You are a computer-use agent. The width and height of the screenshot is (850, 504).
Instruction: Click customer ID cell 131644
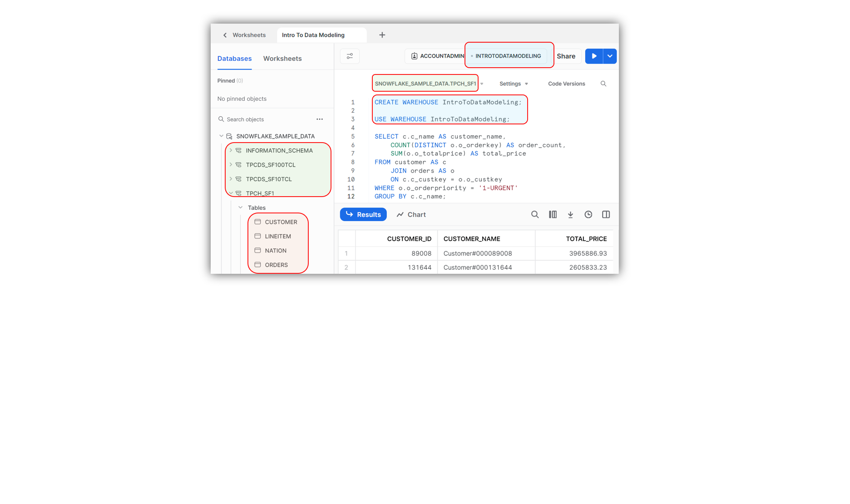point(396,267)
